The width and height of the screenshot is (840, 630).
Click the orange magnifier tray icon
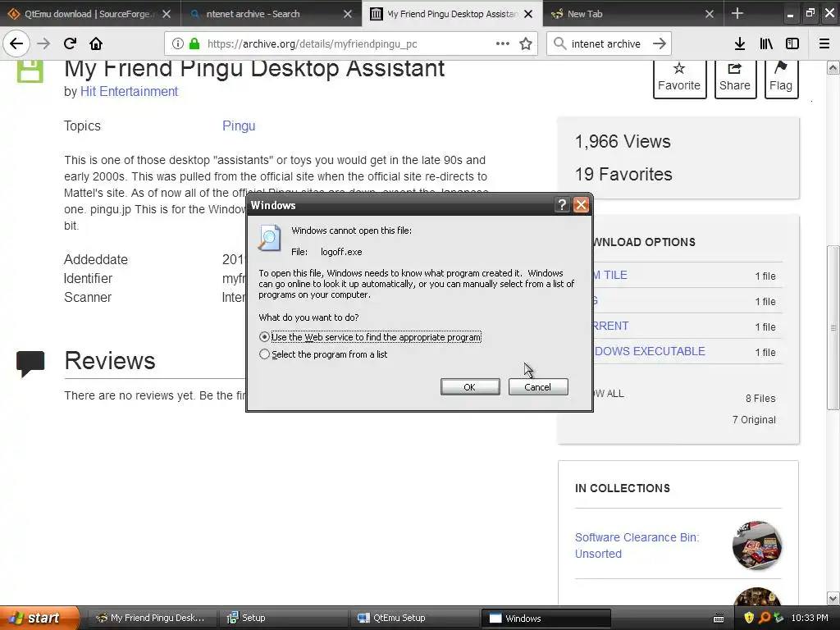764,618
